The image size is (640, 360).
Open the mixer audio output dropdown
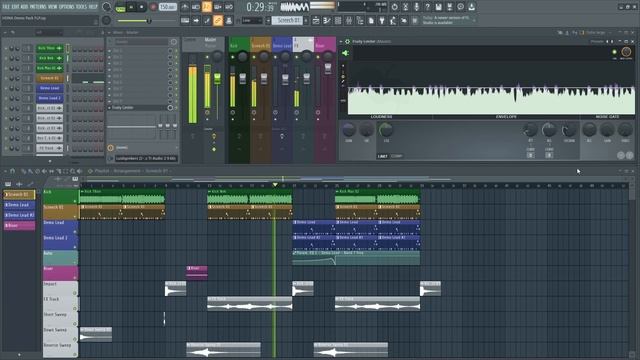coord(146,158)
